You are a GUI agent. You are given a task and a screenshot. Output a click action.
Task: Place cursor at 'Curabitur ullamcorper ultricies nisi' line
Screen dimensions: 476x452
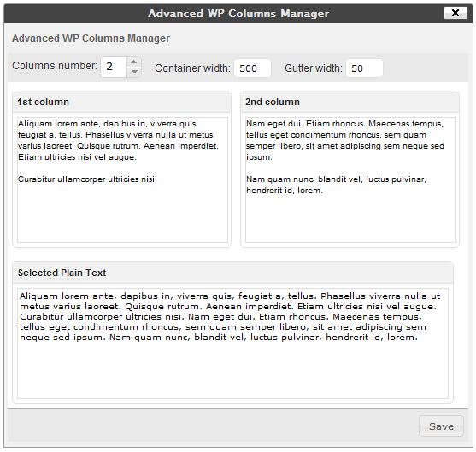pos(87,179)
